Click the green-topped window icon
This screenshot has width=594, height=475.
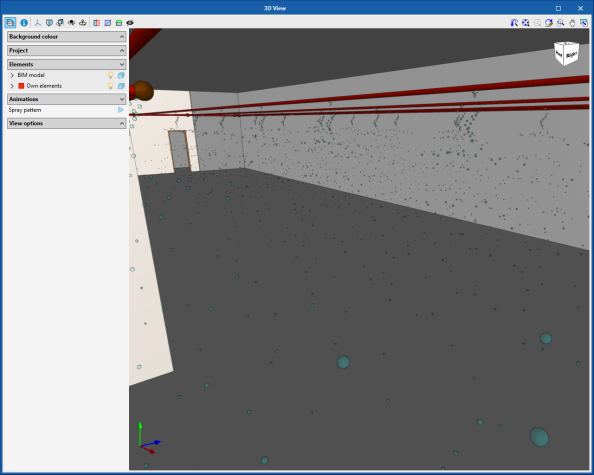pos(119,23)
